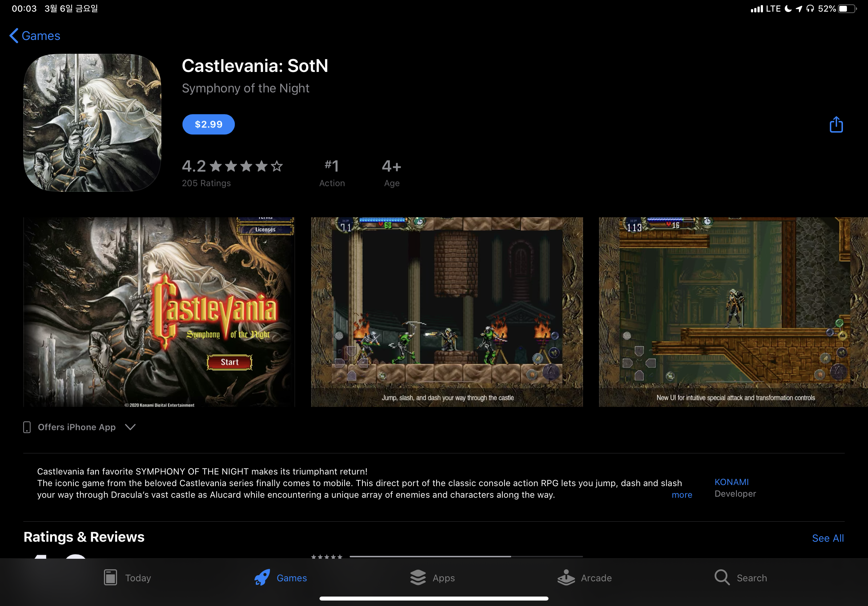Tap the cellular signal bars icon

[x=756, y=9]
